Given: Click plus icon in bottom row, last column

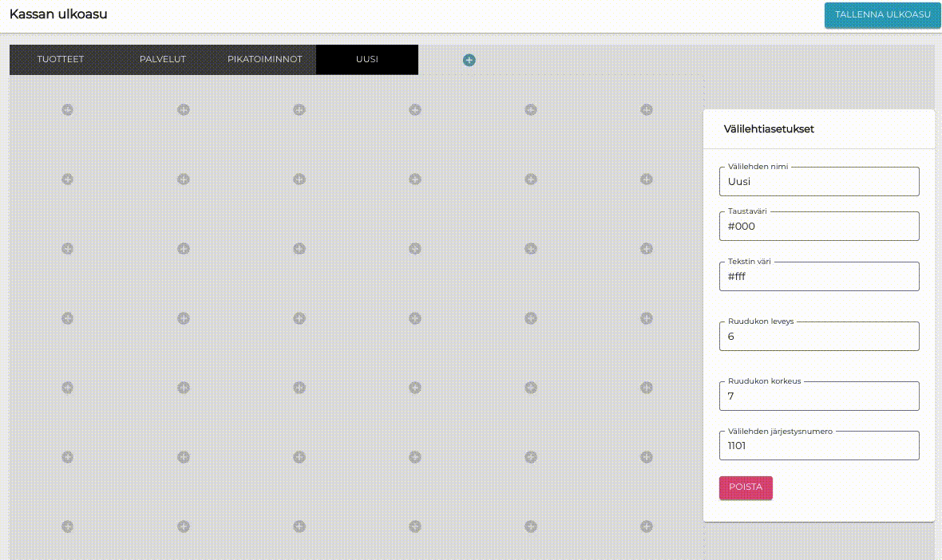Looking at the screenshot, I should 647,526.
